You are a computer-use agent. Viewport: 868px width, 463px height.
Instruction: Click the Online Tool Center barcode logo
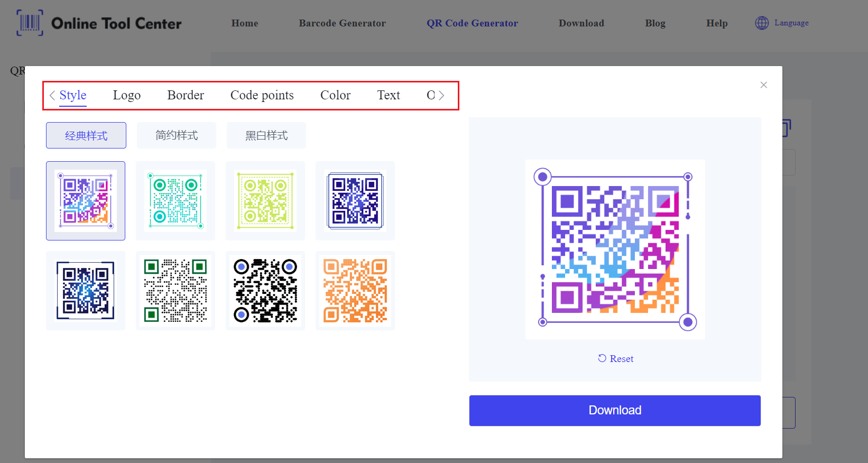[x=30, y=23]
